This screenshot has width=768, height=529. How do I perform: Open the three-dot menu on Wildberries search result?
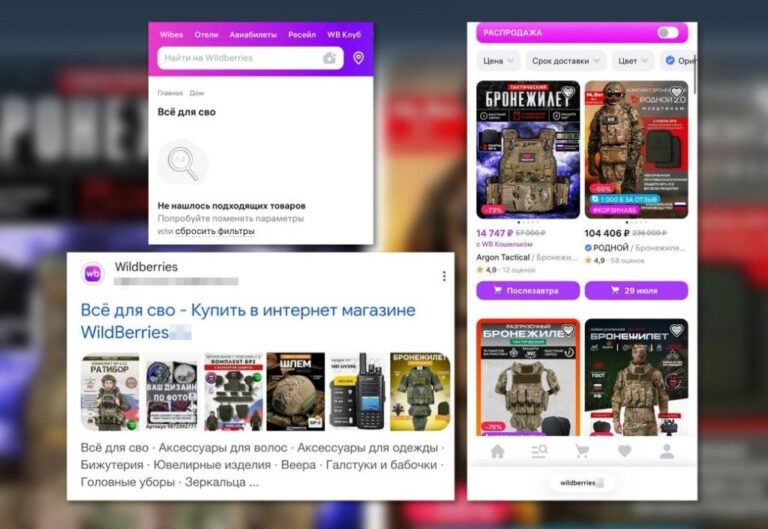(x=444, y=276)
